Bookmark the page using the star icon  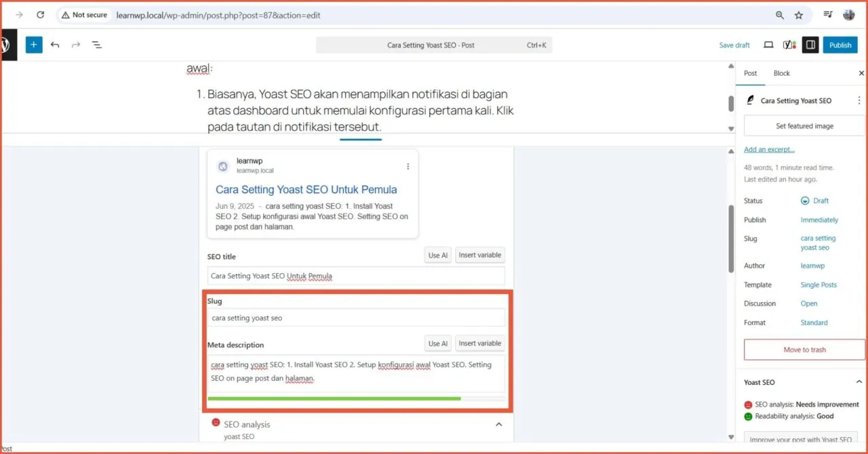(799, 14)
